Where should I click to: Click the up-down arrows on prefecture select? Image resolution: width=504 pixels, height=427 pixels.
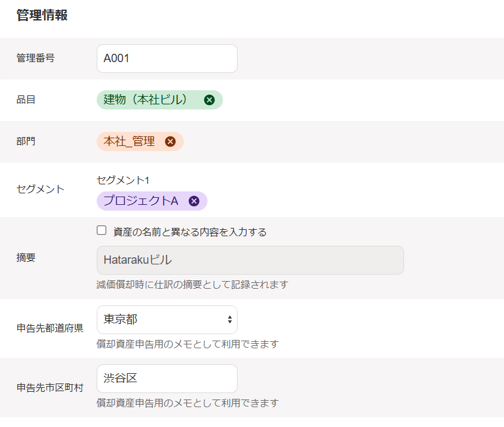229,319
